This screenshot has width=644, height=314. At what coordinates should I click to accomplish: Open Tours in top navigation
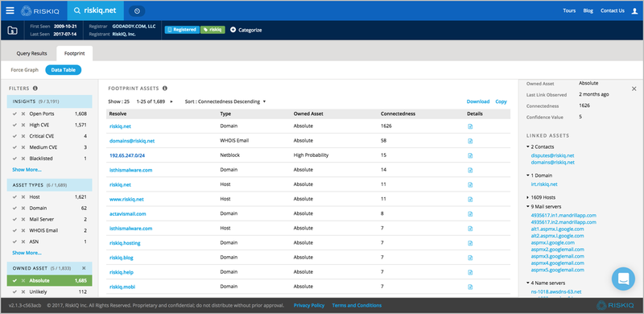coord(569,10)
